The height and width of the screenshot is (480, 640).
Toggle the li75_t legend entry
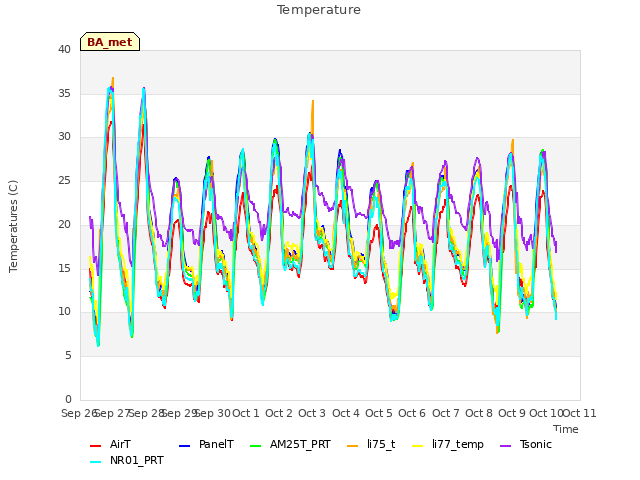[371, 444]
